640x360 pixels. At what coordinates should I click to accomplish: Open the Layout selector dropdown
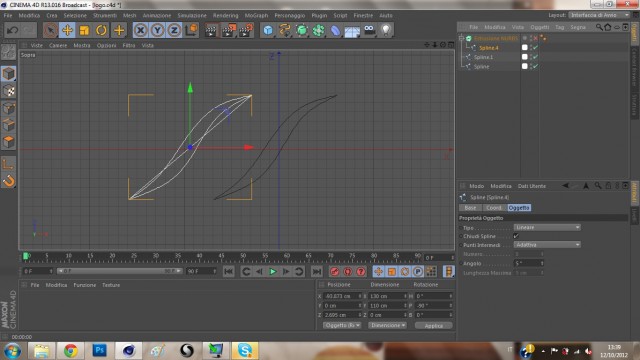[599, 15]
